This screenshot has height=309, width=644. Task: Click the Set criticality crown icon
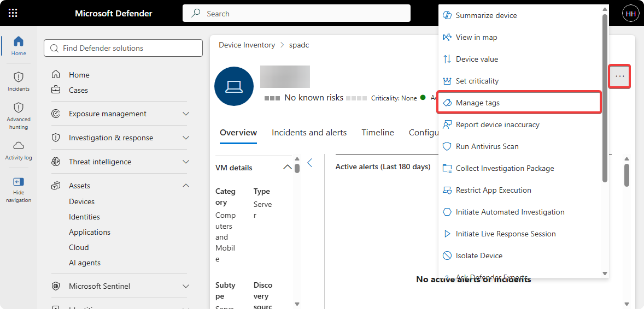click(x=447, y=81)
